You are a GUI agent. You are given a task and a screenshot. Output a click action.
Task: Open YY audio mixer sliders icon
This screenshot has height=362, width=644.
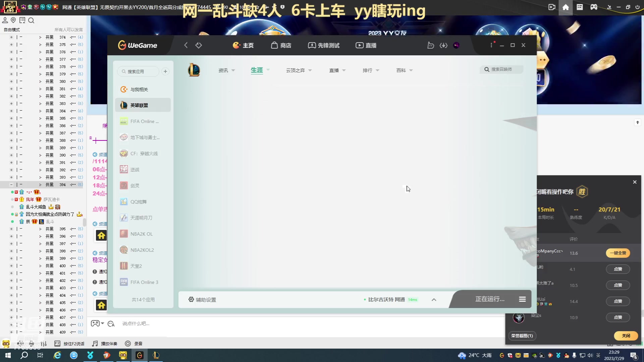coord(44,344)
